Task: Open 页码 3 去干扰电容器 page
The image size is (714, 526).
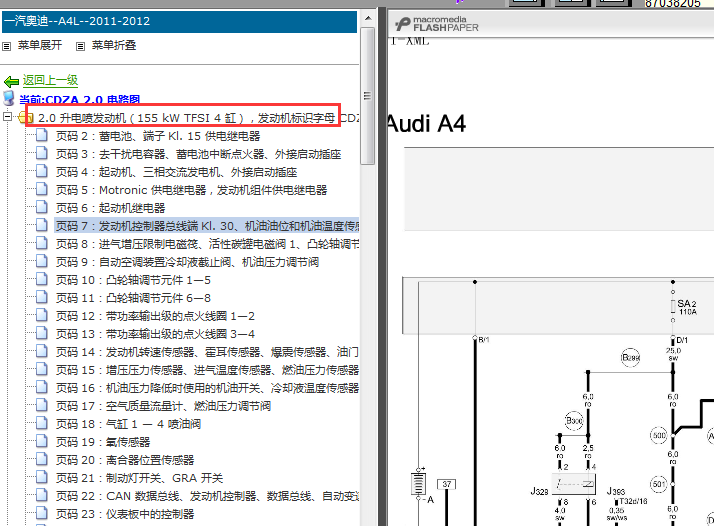Action: tap(198, 154)
